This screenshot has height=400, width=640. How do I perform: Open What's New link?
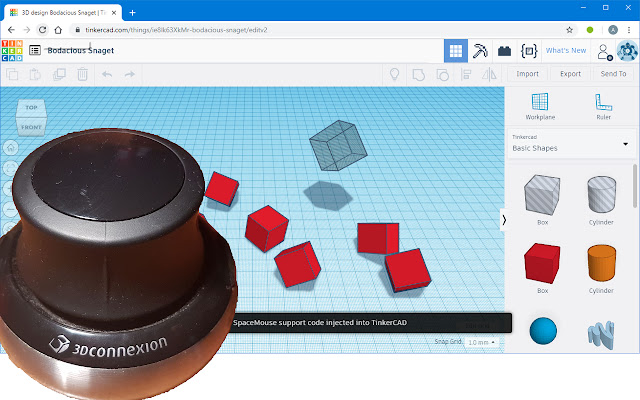pos(566,50)
